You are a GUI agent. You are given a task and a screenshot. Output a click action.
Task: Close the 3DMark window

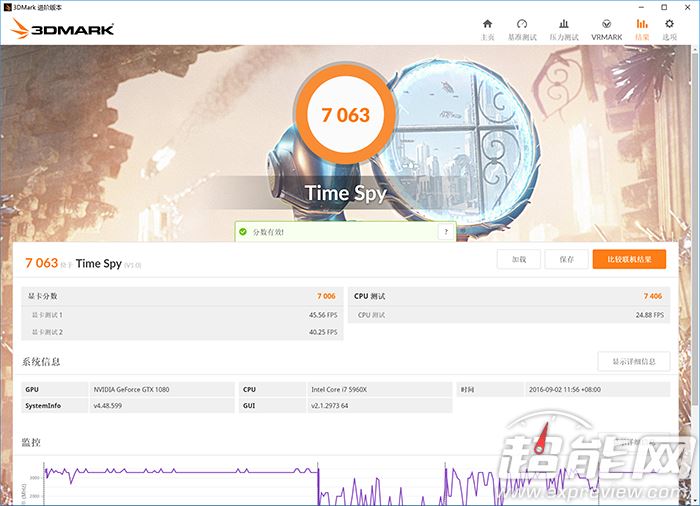tap(688, 7)
